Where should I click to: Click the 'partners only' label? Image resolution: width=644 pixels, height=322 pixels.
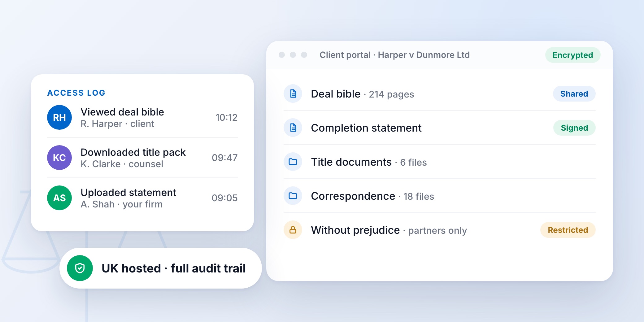click(x=437, y=231)
